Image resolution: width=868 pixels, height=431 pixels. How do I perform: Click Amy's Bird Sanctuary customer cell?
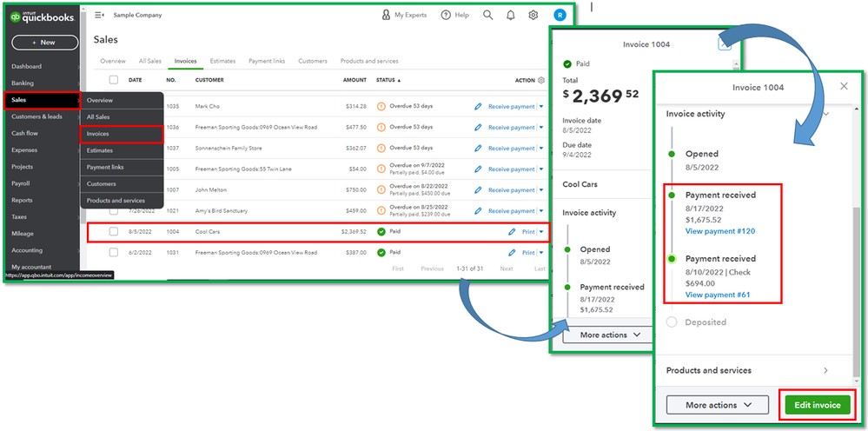coord(222,211)
